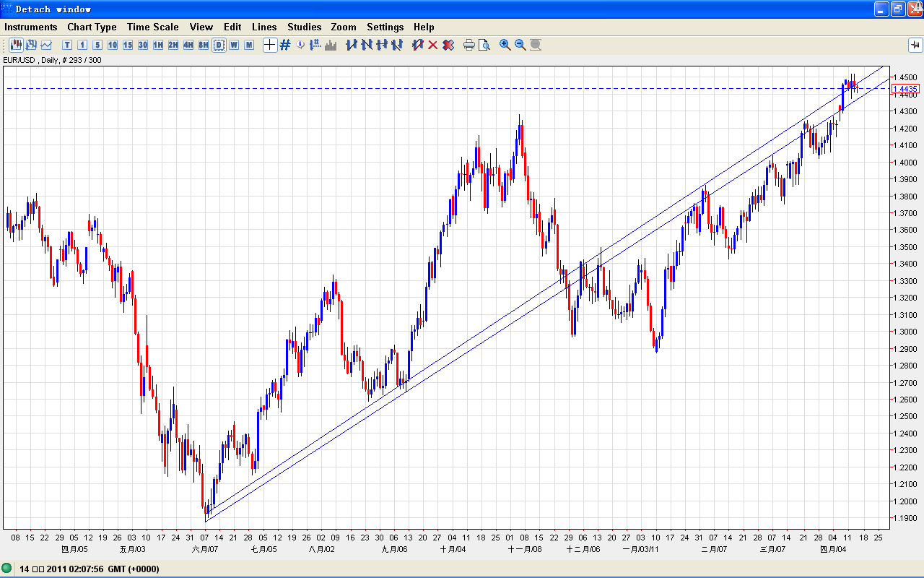The width and height of the screenshot is (924, 578).
Task: Switch to Monthly timeframe M
Action: pyautogui.click(x=249, y=45)
